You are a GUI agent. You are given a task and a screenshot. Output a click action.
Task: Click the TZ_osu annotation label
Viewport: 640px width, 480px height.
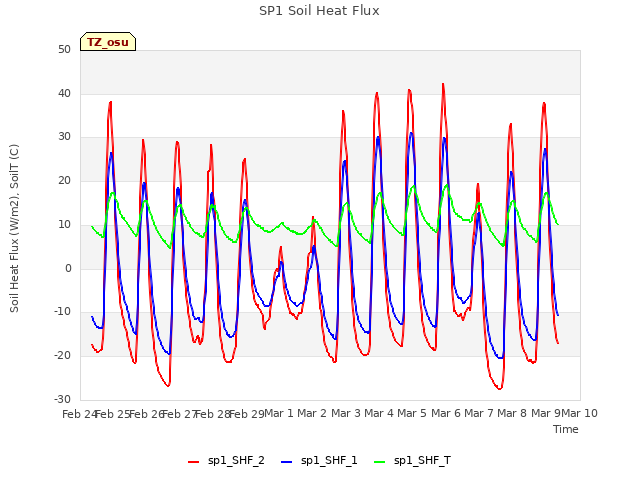[x=108, y=42]
